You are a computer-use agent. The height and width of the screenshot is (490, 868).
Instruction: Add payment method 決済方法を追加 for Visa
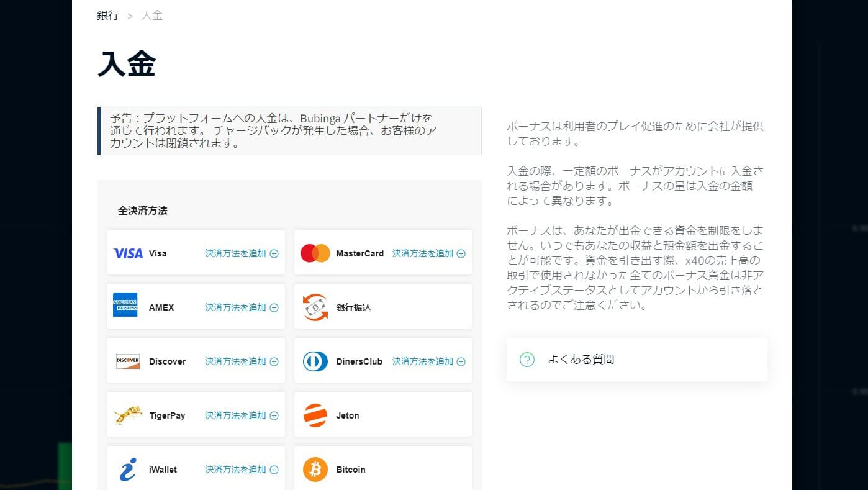pos(242,253)
